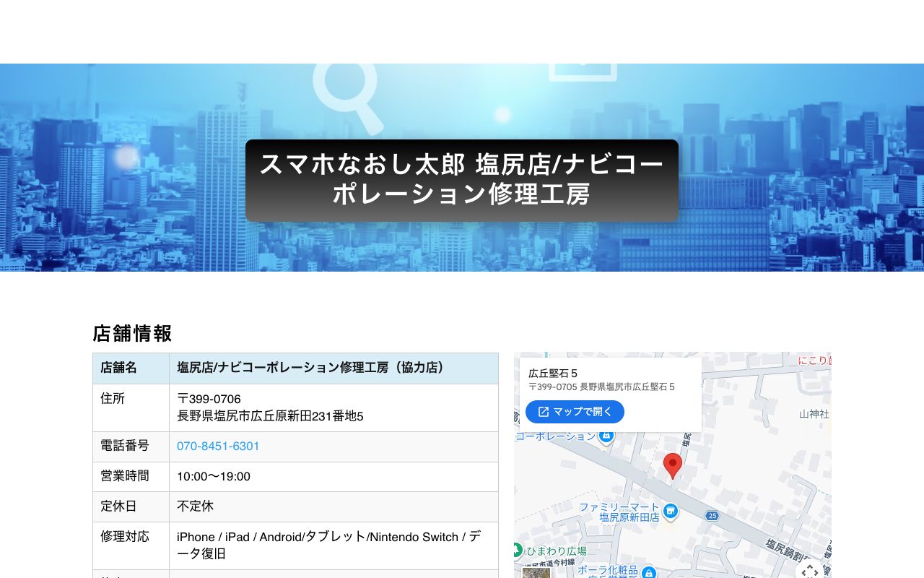Click the コーポレーション label on the map
This screenshot has width=924, height=578.
pyautogui.click(x=555, y=436)
